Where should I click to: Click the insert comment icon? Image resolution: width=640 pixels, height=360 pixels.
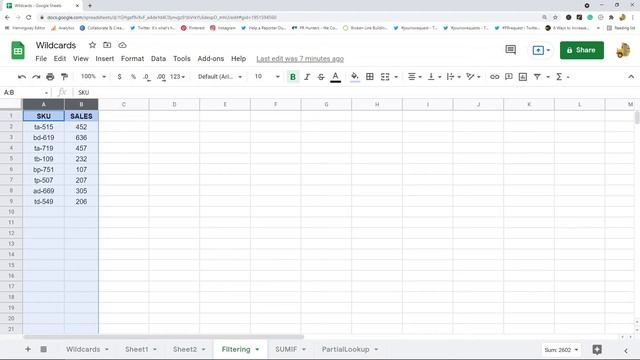pos(509,77)
